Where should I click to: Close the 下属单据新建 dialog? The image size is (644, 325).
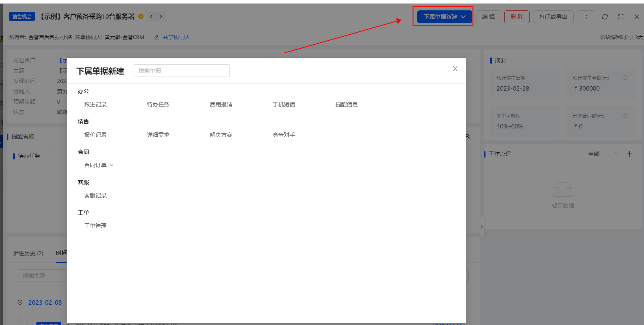tap(455, 69)
